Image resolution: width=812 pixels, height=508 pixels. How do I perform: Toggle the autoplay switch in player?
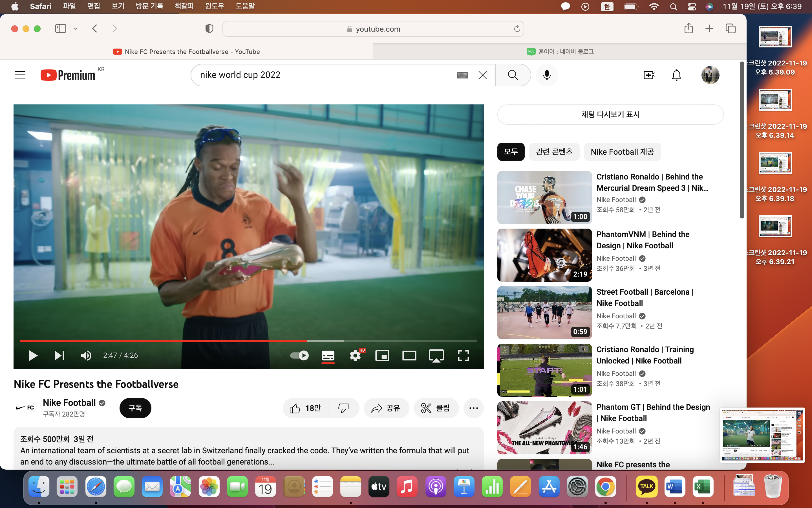click(299, 356)
